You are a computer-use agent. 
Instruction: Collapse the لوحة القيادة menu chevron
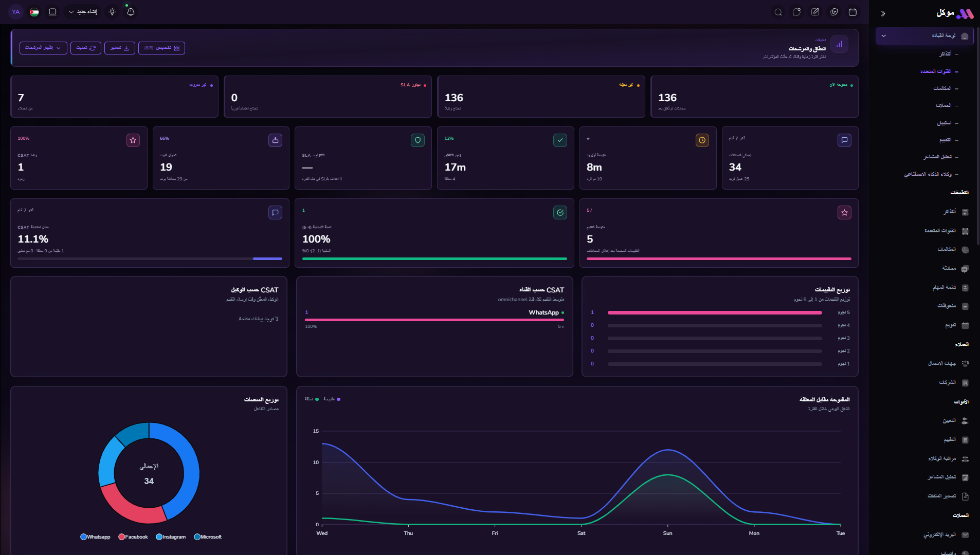(x=884, y=36)
